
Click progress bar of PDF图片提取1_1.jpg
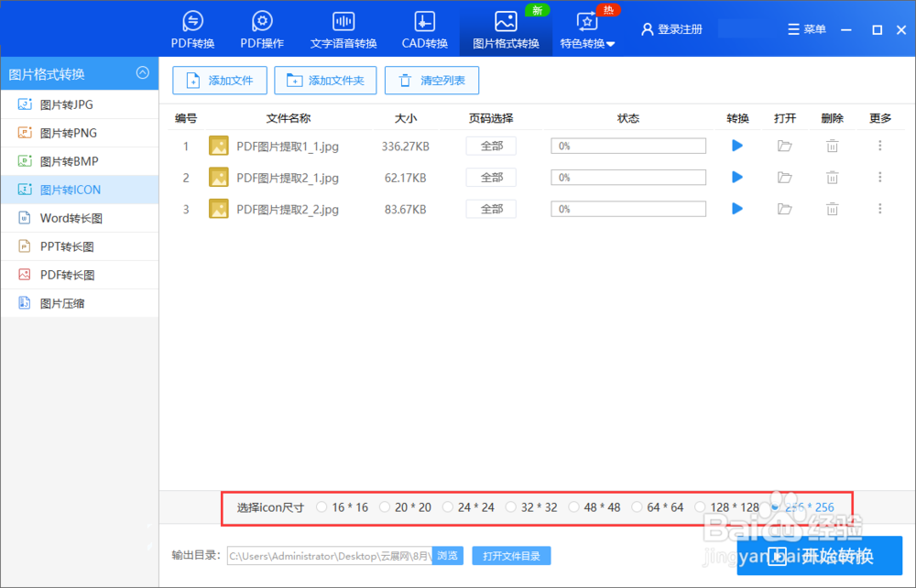tap(628, 146)
